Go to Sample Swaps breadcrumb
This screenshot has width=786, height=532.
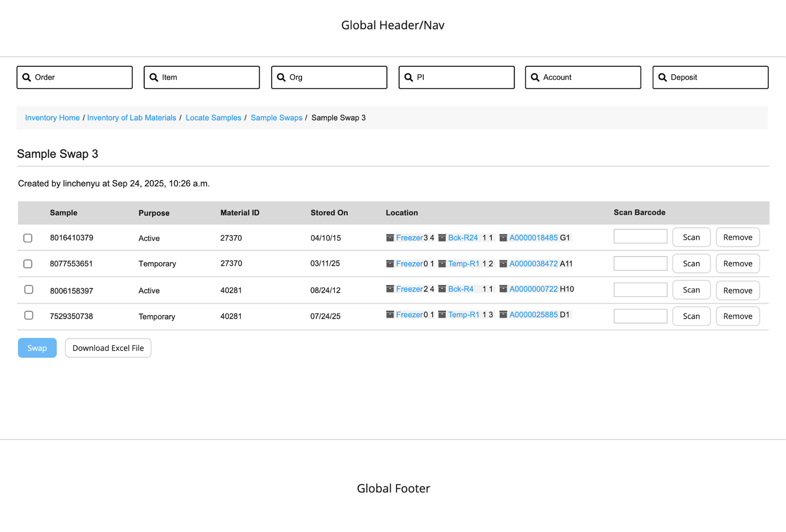[x=276, y=118]
